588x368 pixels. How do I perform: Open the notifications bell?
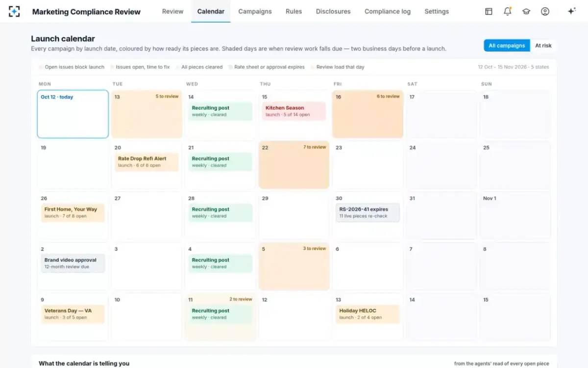click(x=508, y=11)
